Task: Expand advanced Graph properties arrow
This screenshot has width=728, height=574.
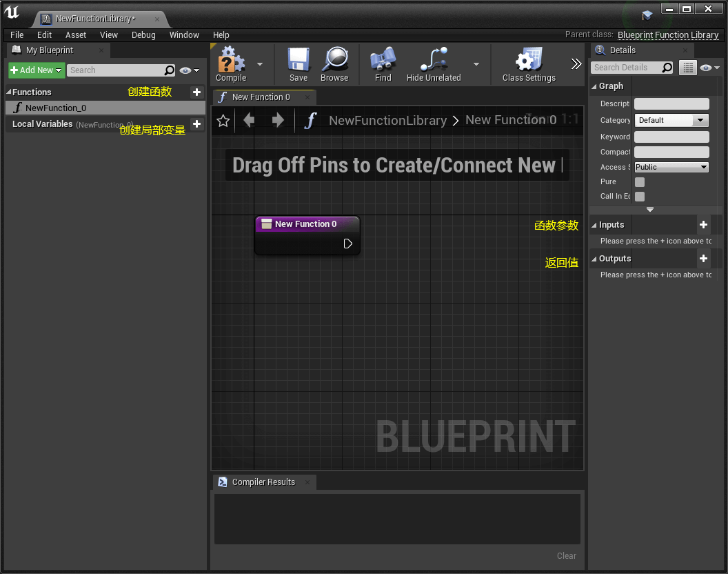Action: click(650, 210)
